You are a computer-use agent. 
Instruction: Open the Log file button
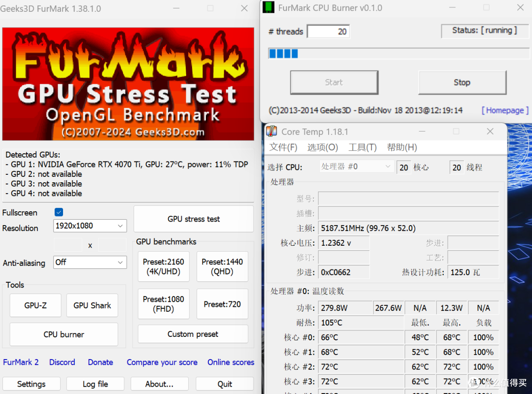[96, 384]
